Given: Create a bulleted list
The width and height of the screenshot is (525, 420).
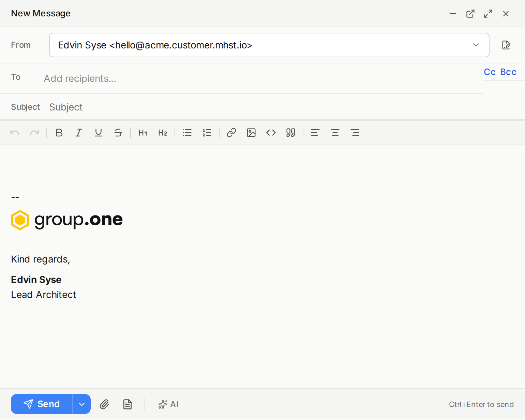Looking at the screenshot, I should (x=187, y=133).
